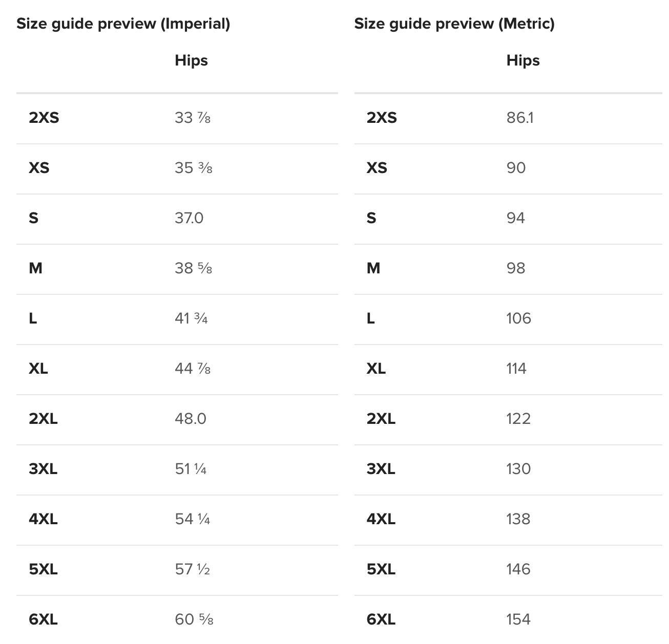Click the 2XL row label in Imperial table
669x644 pixels.
pos(43,419)
